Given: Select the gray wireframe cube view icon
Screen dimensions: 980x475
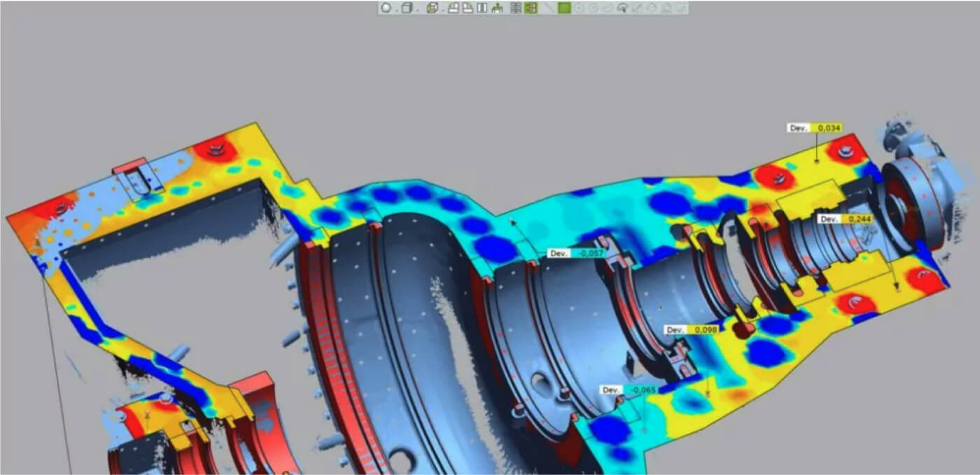Looking at the screenshot, I should (x=407, y=8).
